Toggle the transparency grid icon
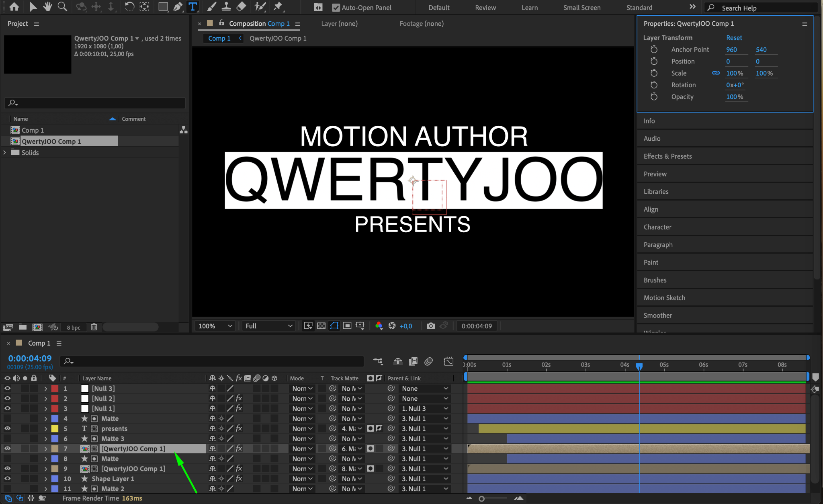This screenshot has height=504, width=823. [x=321, y=326]
